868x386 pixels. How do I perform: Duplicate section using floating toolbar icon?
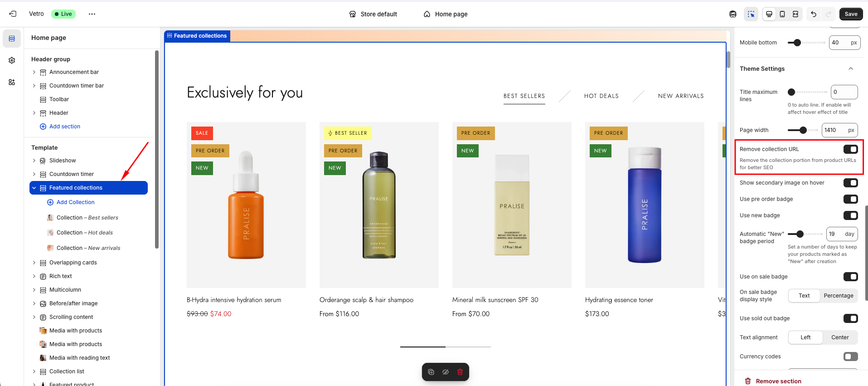click(x=431, y=372)
